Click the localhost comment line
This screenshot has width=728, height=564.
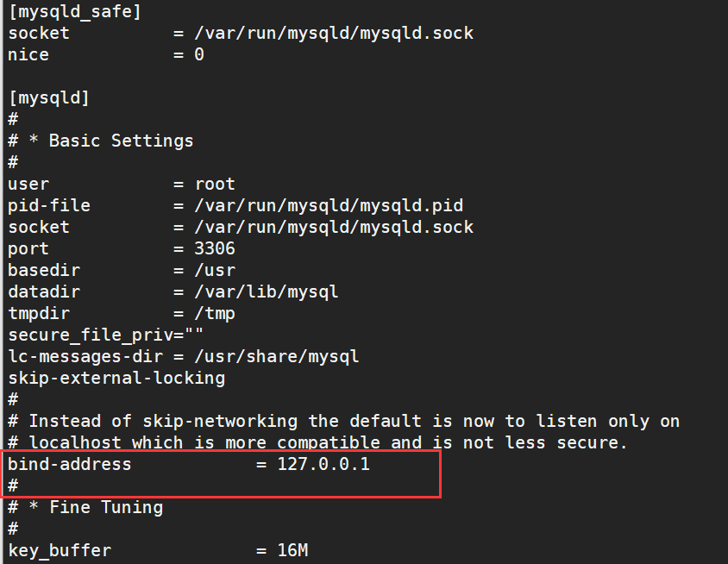(317, 442)
